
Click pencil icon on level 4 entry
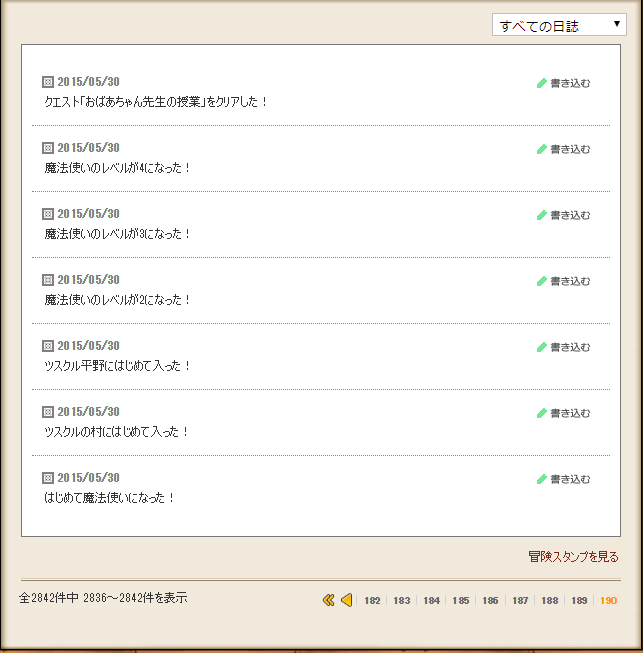(542, 149)
